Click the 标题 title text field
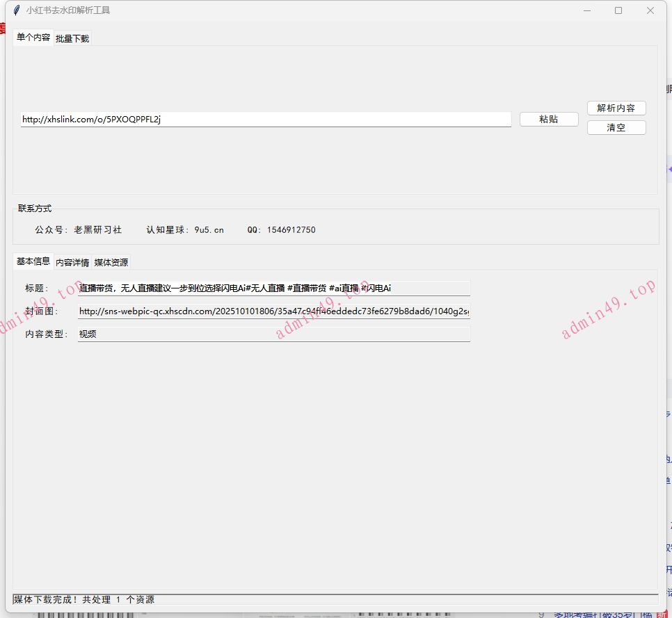Screen dimensions: 672x618 [274, 287]
